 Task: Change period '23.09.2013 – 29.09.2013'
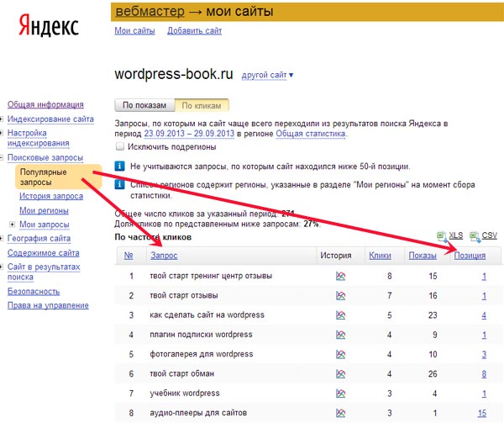point(189,133)
